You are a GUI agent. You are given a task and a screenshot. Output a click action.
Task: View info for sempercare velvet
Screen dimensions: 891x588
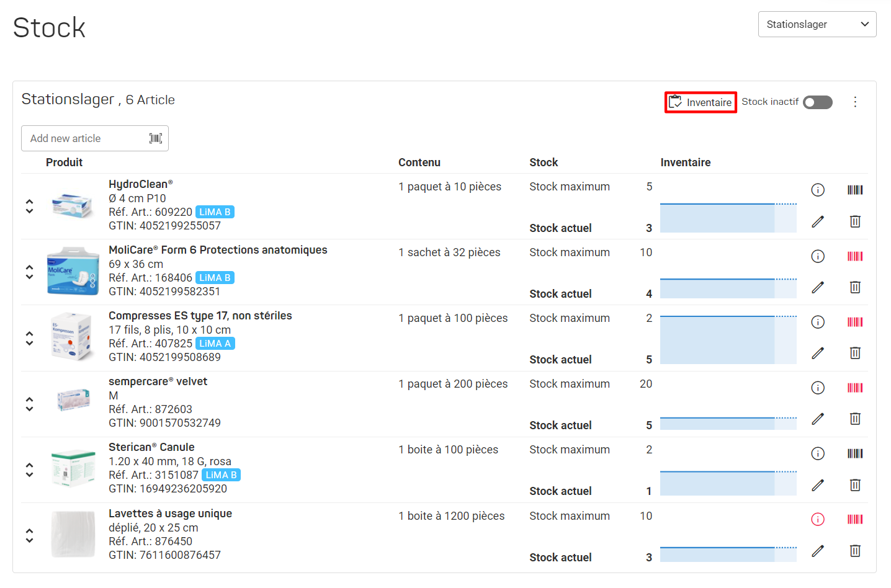[818, 388]
